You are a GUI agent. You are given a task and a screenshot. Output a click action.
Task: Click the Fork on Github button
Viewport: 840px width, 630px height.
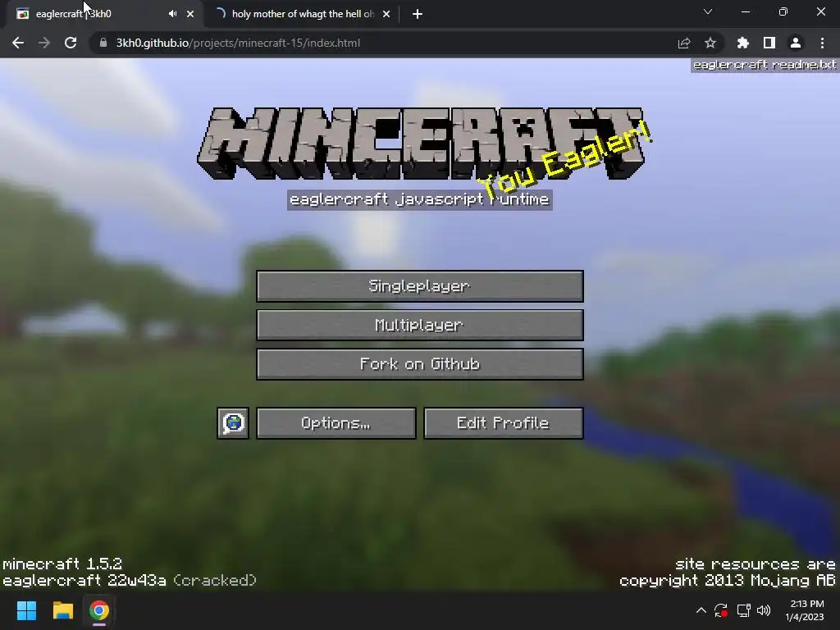coord(419,363)
